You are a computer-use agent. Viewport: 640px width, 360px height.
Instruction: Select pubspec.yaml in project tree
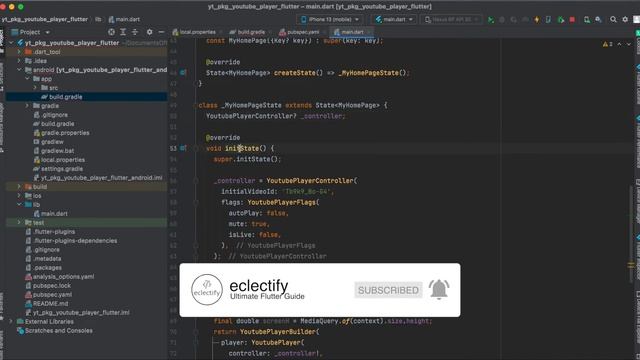tap(52, 294)
